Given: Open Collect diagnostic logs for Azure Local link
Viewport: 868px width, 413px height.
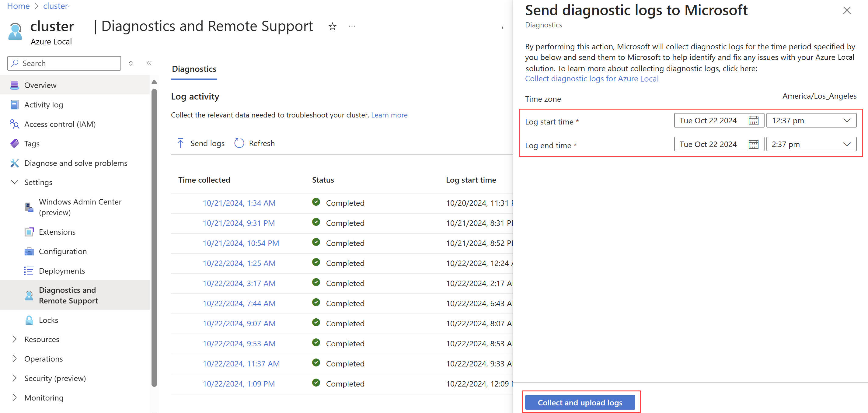Looking at the screenshot, I should (x=591, y=79).
